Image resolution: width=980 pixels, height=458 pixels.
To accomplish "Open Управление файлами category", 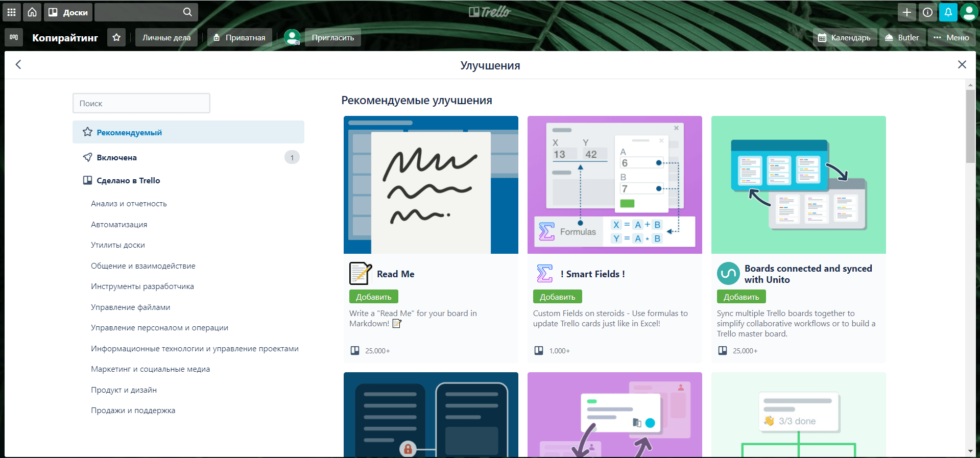I will (131, 307).
